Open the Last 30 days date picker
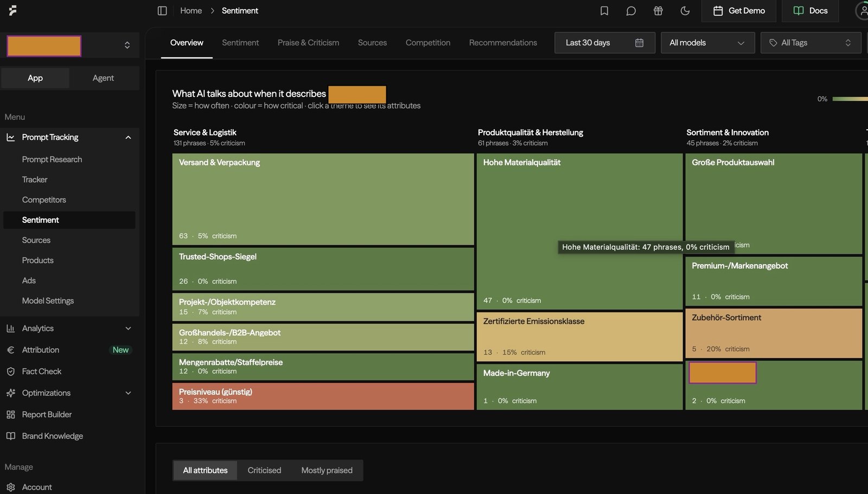Image resolution: width=868 pixels, height=494 pixels. 605,43
